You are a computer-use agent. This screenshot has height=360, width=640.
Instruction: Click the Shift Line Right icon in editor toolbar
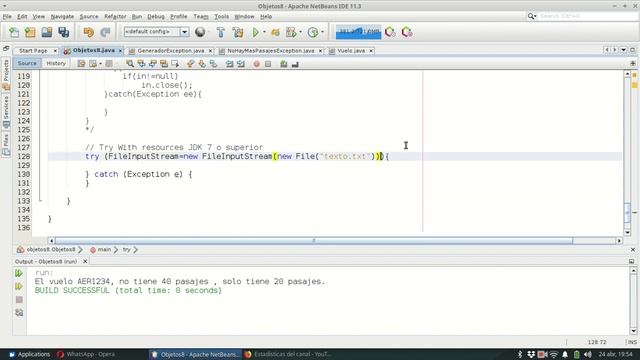click(x=241, y=64)
